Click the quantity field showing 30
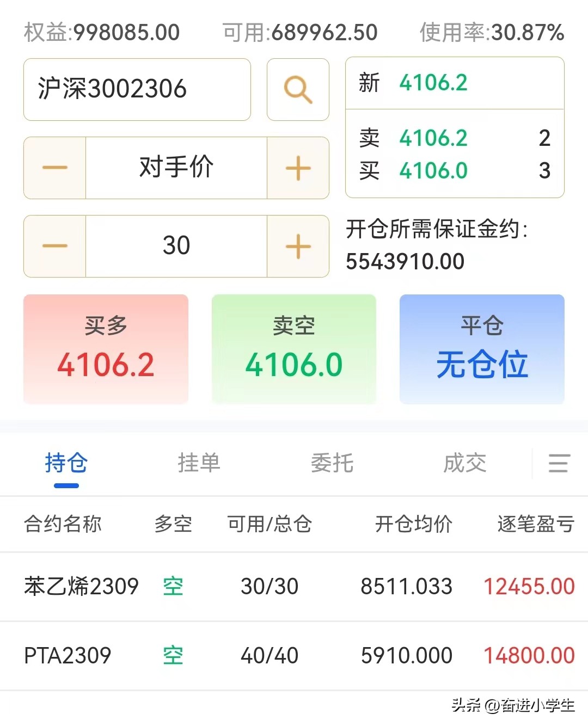The height and width of the screenshot is (726, 588). [176, 246]
